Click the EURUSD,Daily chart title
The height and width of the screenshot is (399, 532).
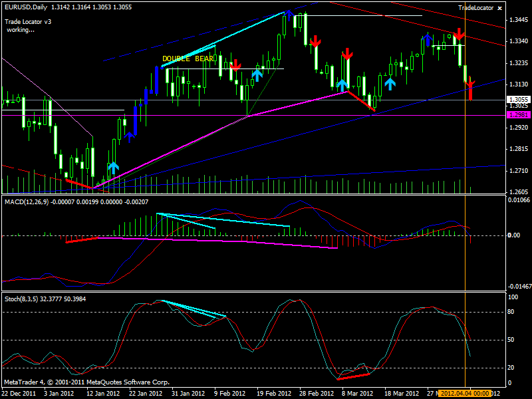[26, 7]
